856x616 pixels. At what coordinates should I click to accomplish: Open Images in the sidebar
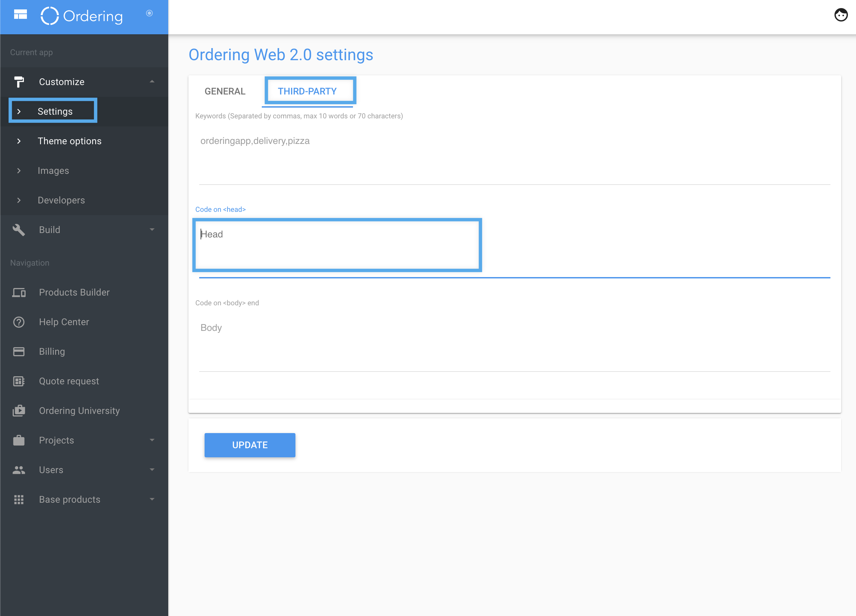click(x=53, y=170)
